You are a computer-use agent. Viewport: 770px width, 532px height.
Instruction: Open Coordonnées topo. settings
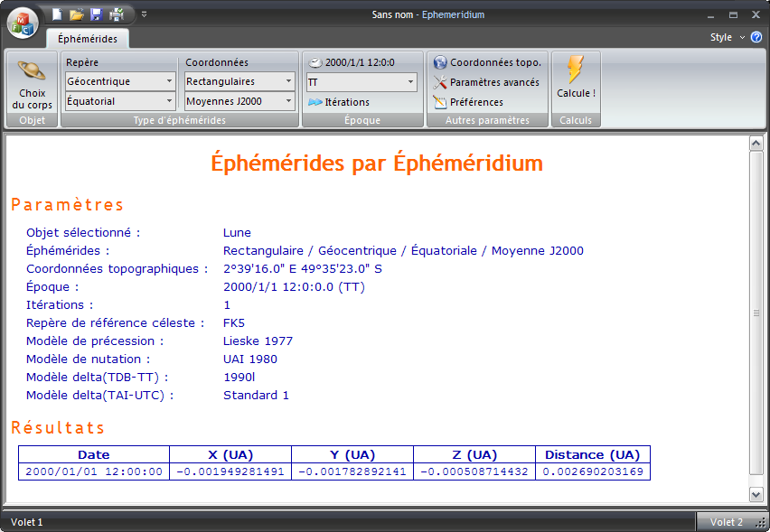tap(487, 62)
